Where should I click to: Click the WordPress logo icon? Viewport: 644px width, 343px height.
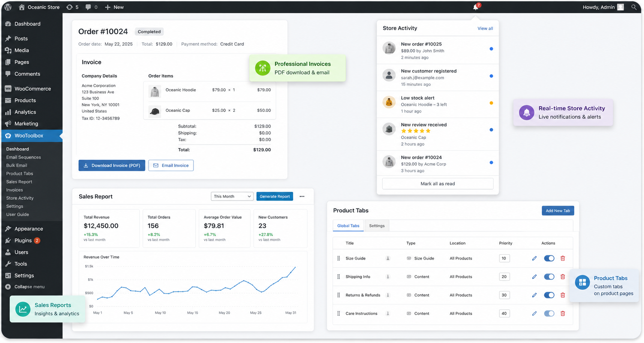point(8,7)
